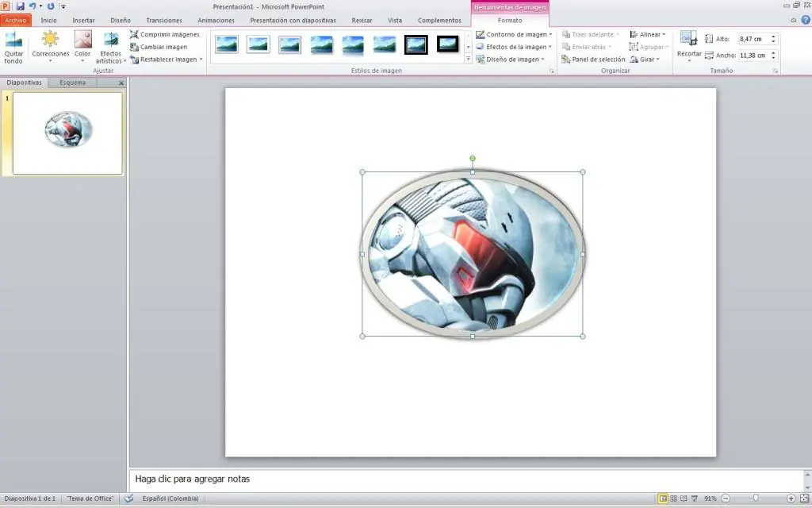Click the Alto height field
This screenshot has height=508, width=812.
pos(754,39)
